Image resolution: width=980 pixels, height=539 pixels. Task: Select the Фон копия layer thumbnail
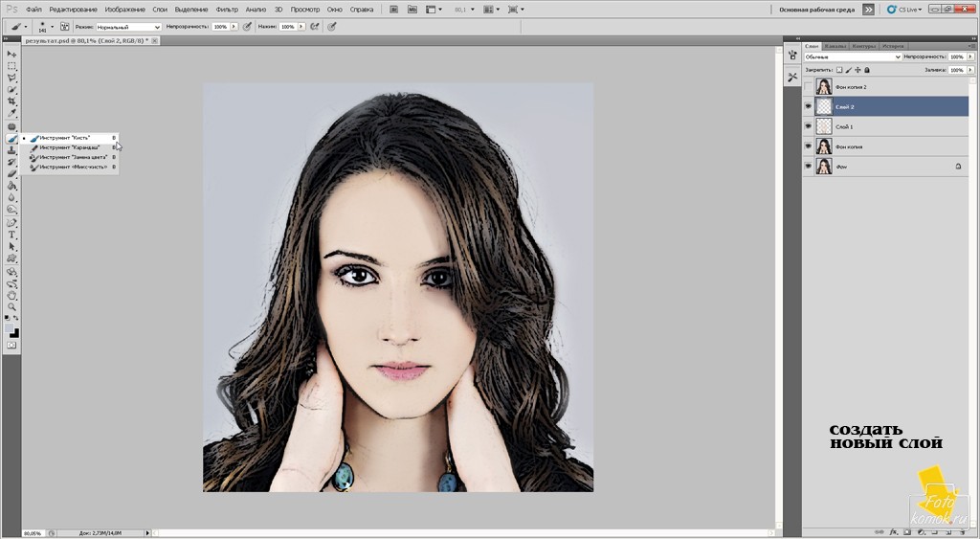coord(824,146)
